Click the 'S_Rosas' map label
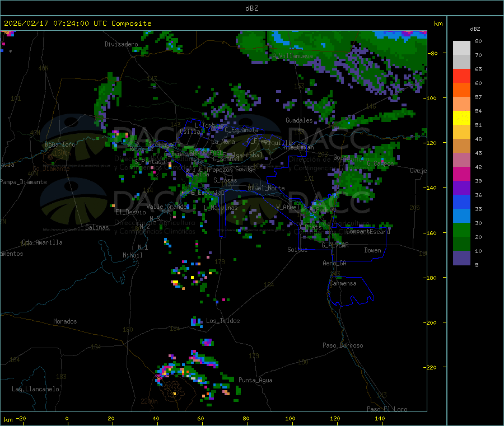 [x=225, y=180]
